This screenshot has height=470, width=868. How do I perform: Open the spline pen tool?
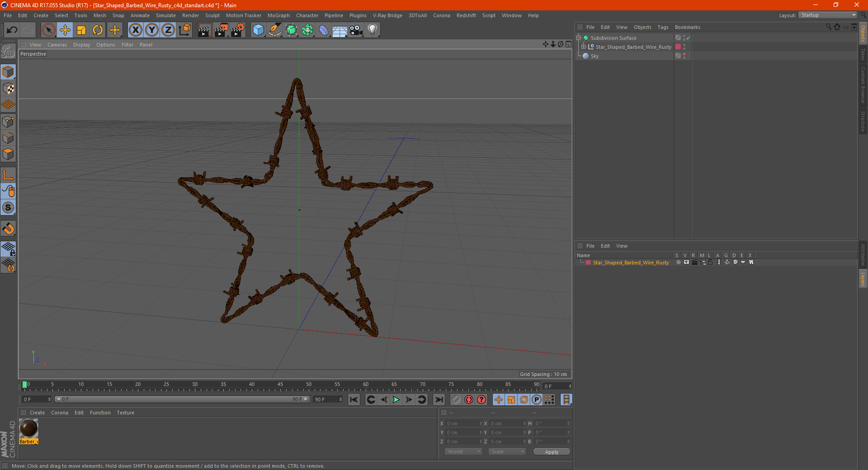(274, 30)
